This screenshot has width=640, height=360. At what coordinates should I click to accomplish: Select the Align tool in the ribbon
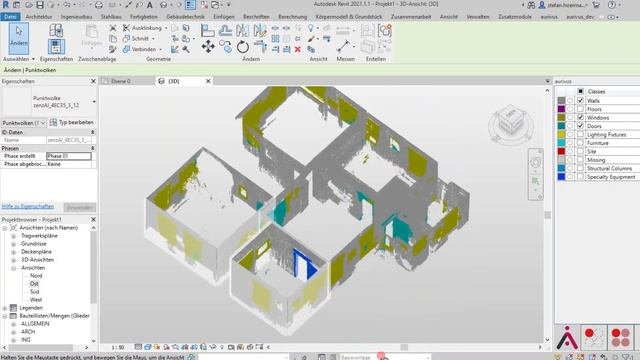(208, 31)
